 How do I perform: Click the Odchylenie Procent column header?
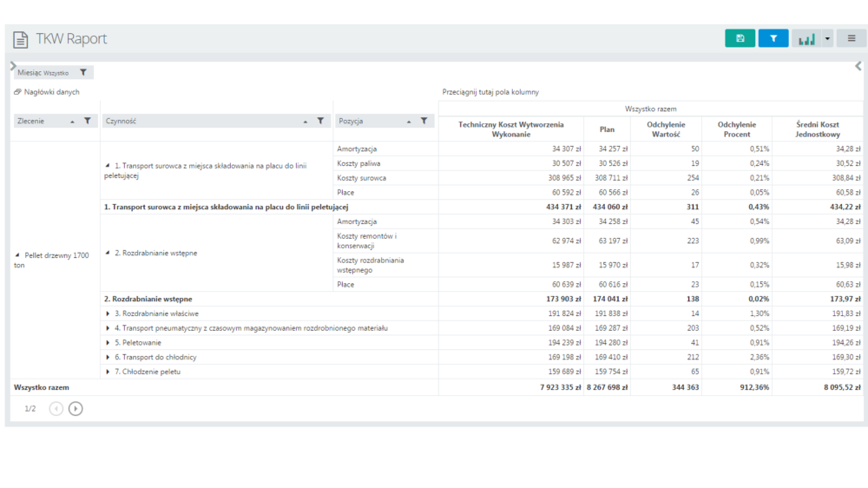point(737,129)
